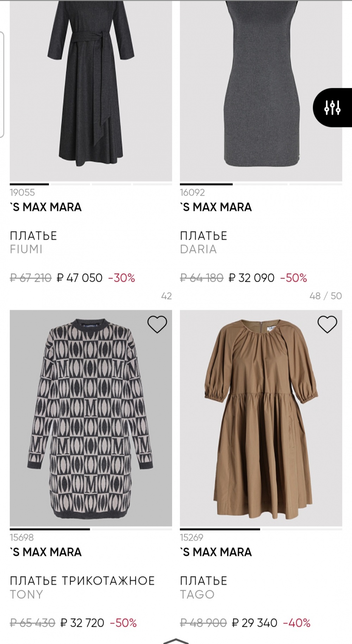Select second image indicator for Fiumi dress
352x644 pixels.
[70, 184]
